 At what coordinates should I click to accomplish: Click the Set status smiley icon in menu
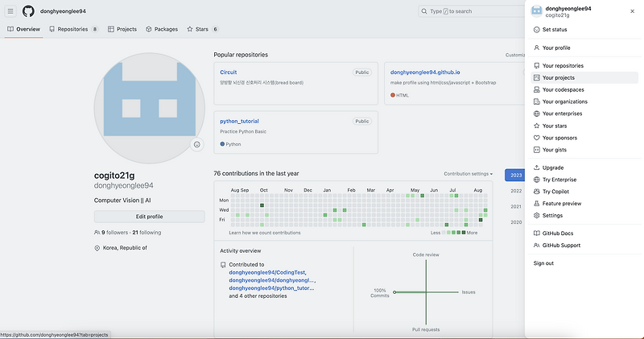[536, 30]
